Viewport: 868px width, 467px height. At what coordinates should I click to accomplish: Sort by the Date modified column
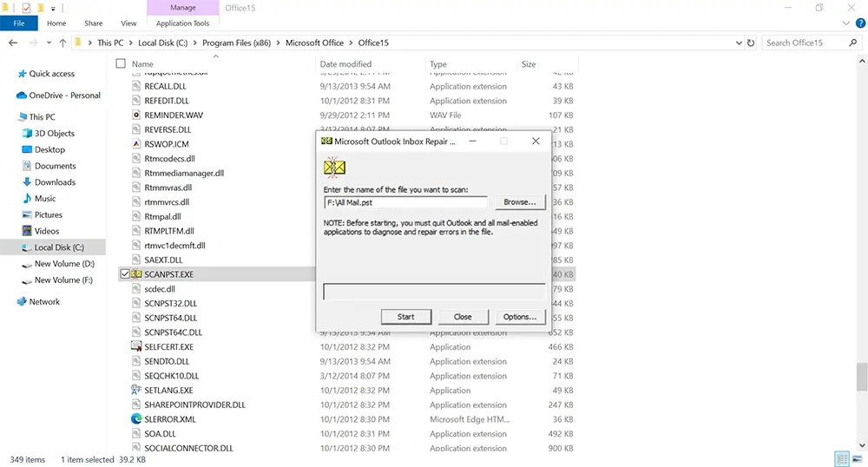pyautogui.click(x=345, y=63)
